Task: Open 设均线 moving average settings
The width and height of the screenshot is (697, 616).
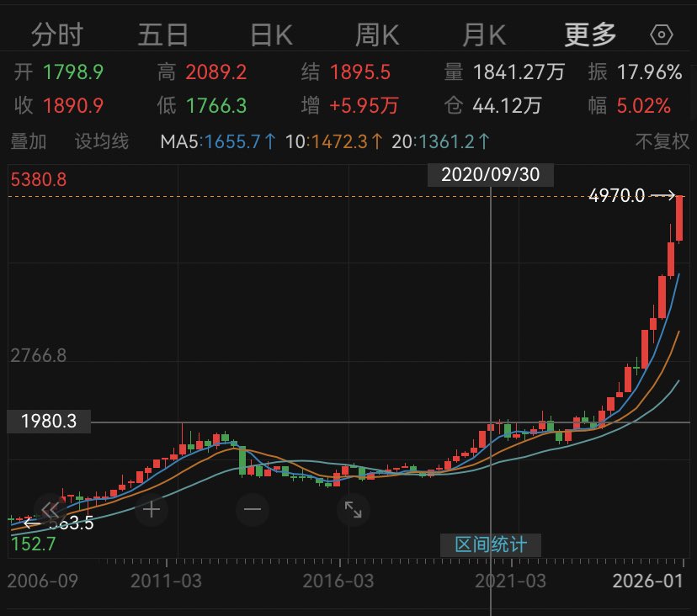Action: (102, 141)
